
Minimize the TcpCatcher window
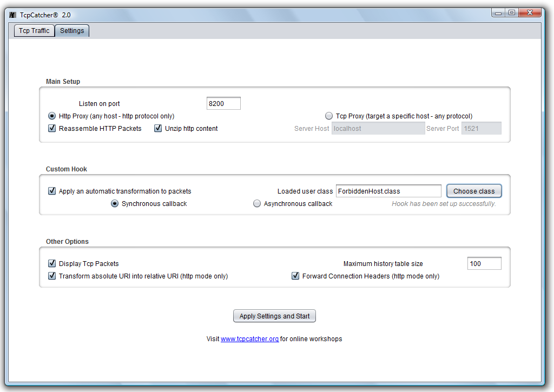click(498, 13)
